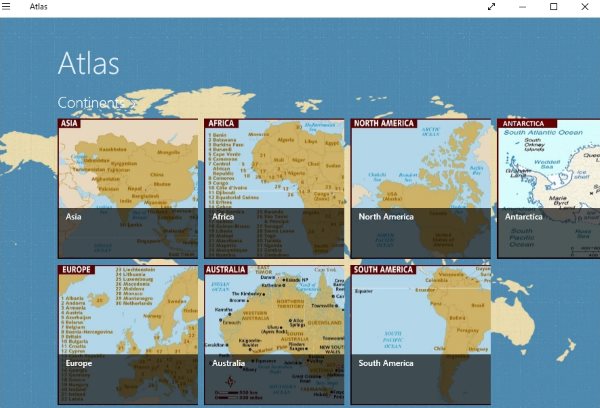Open the North America map tile

pos(421,188)
